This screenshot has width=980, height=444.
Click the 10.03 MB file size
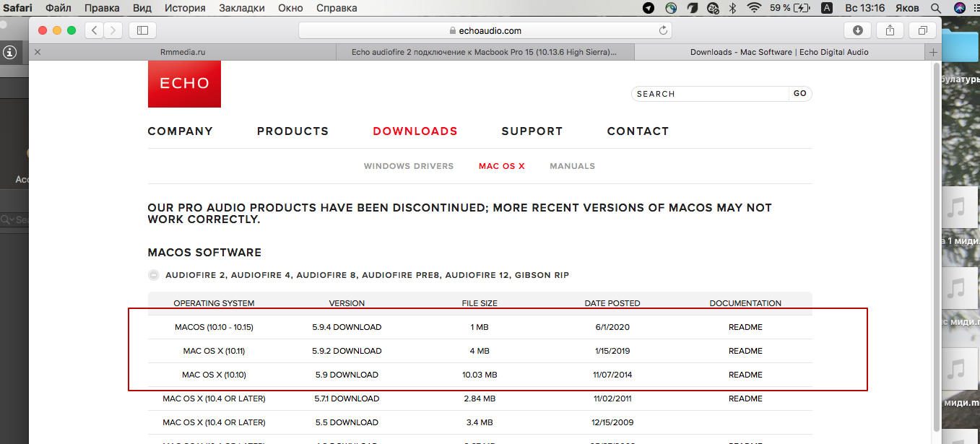click(480, 375)
